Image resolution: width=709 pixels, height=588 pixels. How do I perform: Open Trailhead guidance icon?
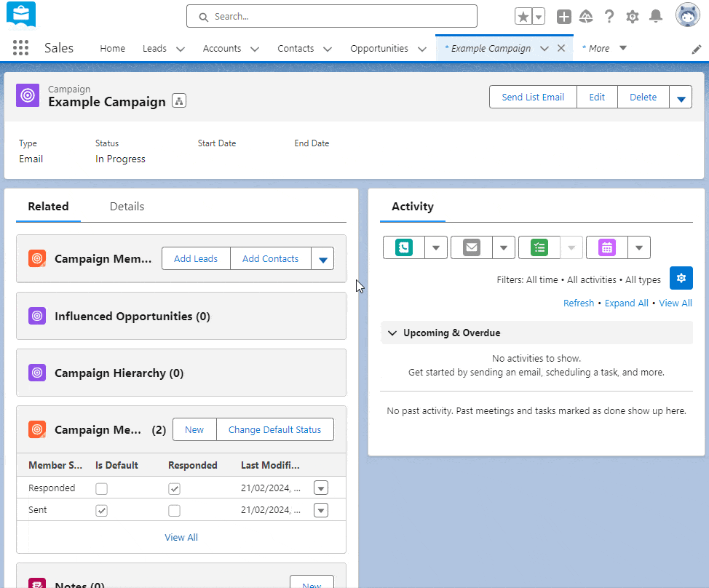pos(586,17)
